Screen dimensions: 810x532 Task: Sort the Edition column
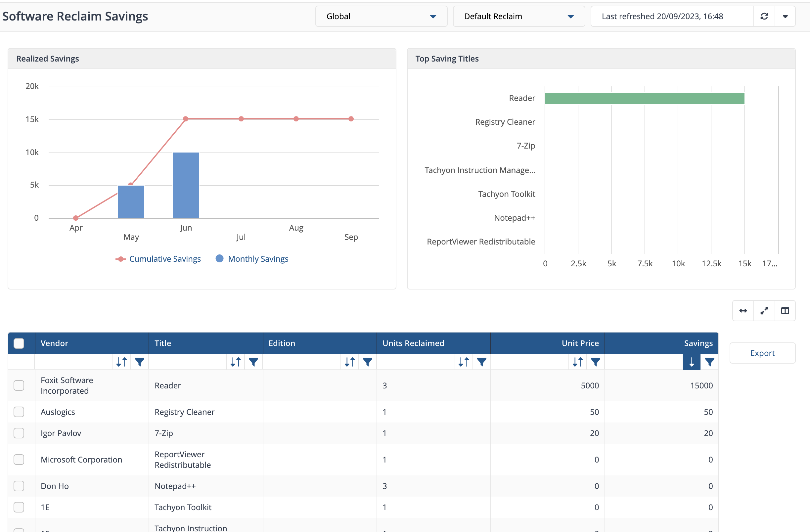[x=349, y=362]
